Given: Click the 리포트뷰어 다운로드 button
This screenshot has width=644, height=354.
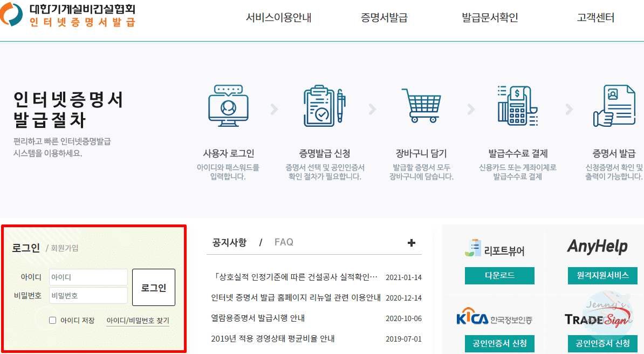Looking at the screenshot, I should [499, 275].
